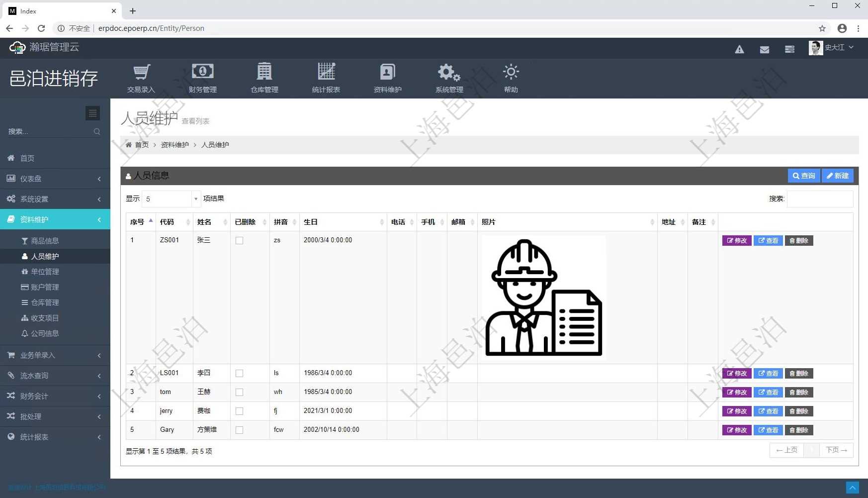Expand the 系统设置 sidebar section

pyautogui.click(x=55, y=199)
